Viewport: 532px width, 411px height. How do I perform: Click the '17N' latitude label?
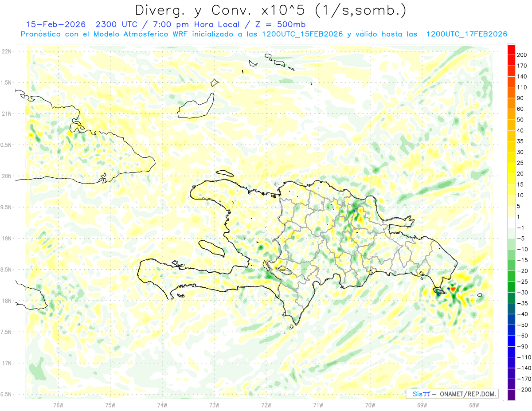point(7,363)
